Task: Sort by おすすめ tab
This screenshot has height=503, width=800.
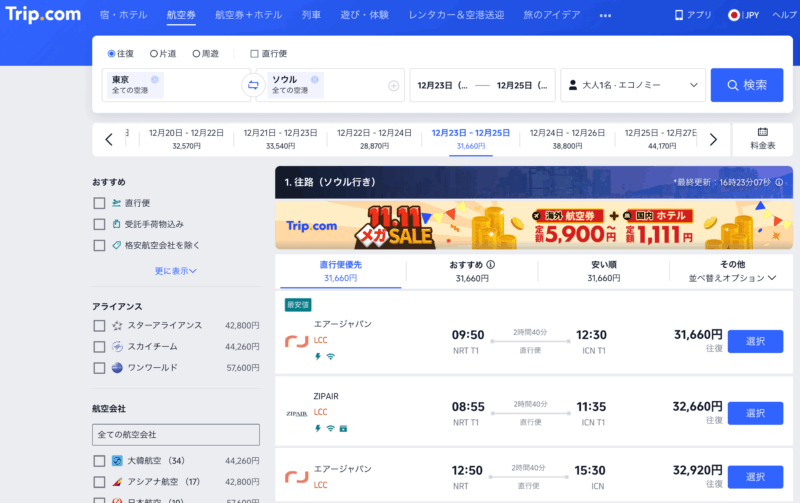Action: pyautogui.click(x=472, y=271)
